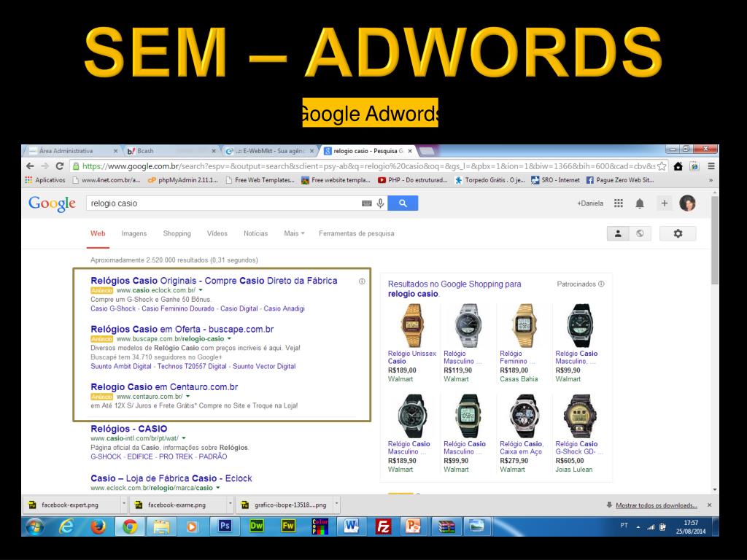Show personal results with the person icon
Image resolution: width=747 pixels, height=560 pixels.
(618, 233)
